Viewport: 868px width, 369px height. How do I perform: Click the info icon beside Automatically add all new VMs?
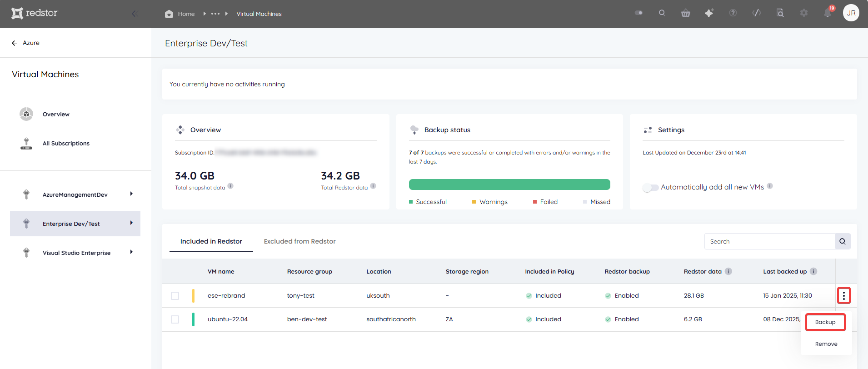(770, 186)
